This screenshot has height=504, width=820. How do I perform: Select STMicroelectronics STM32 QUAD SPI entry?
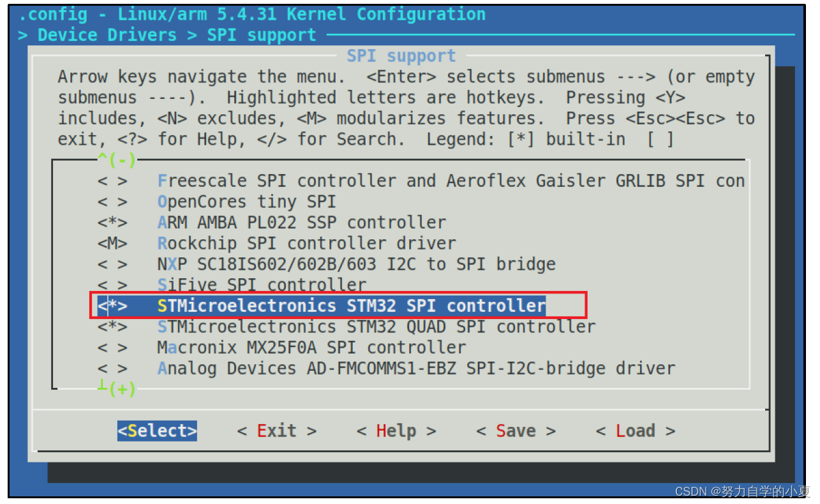tap(376, 327)
